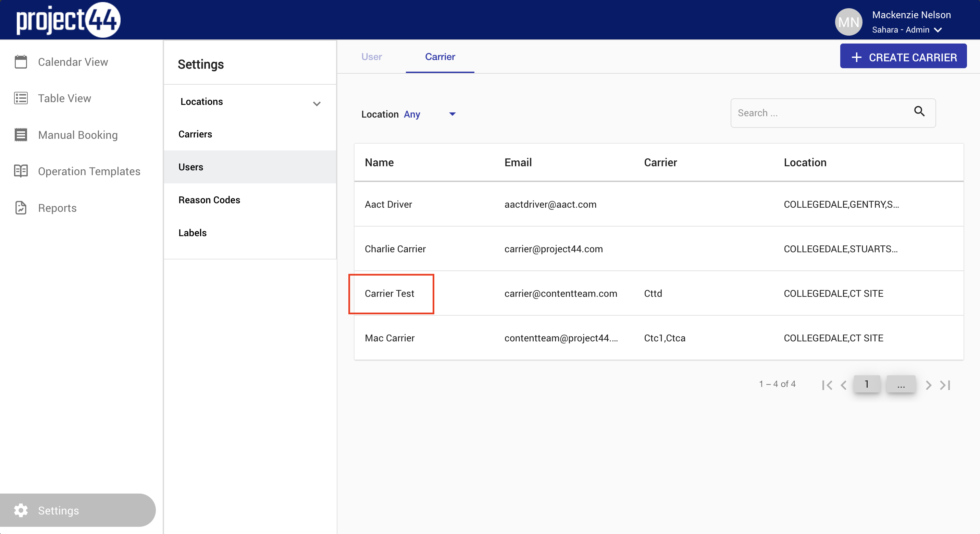Click the COLLEGEDALE,GENTRY location cell

click(x=841, y=204)
